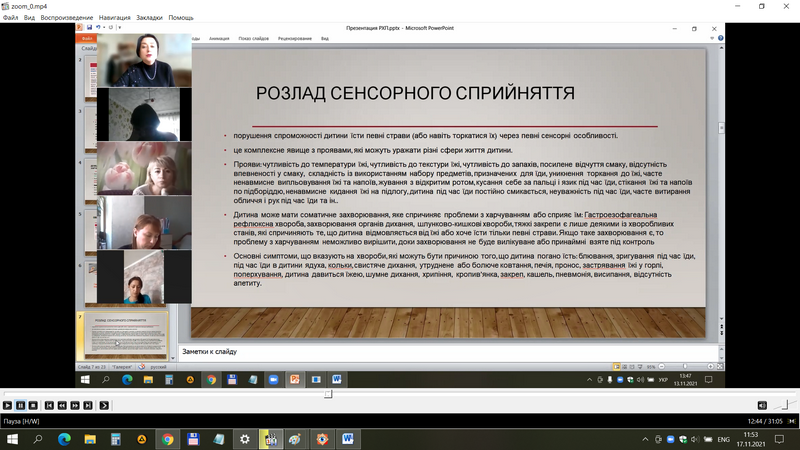Open the Файл menu of the player
This screenshot has height=450, width=800.
(x=10, y=17)
